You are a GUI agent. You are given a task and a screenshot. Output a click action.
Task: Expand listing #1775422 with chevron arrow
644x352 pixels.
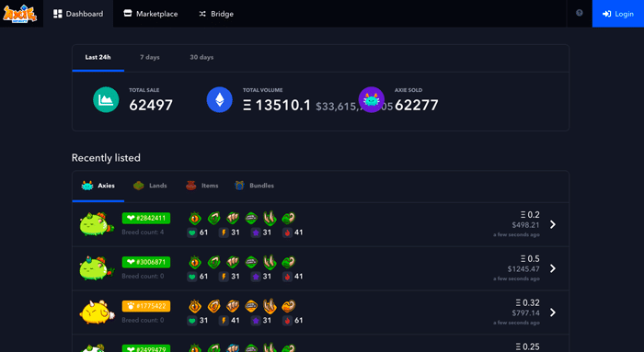click(x=553, y=312)
